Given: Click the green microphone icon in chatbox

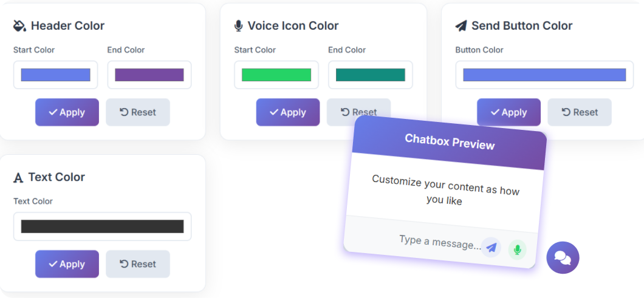Looking at the screenshot, I should [x=517, y=249].
